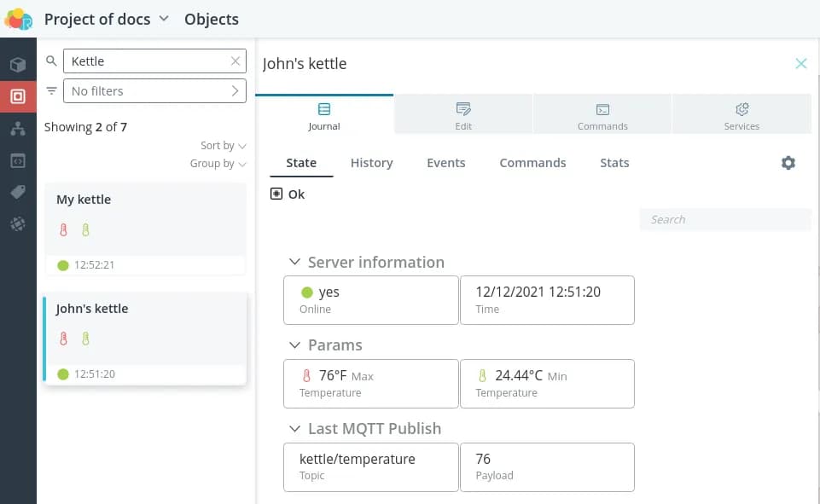Switch to the Edit tab
This screenshot has height=504, width=820.
(463, 116)
